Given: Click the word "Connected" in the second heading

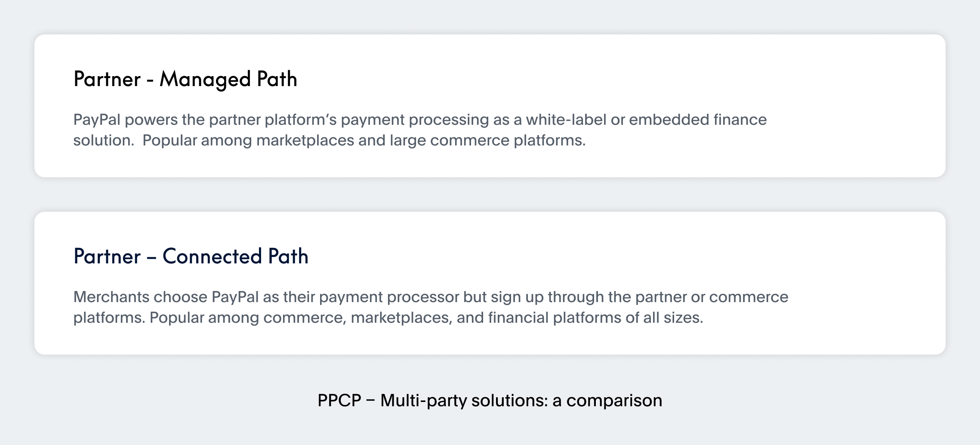Looking at the screenshot, I should [x=212, y=256].
